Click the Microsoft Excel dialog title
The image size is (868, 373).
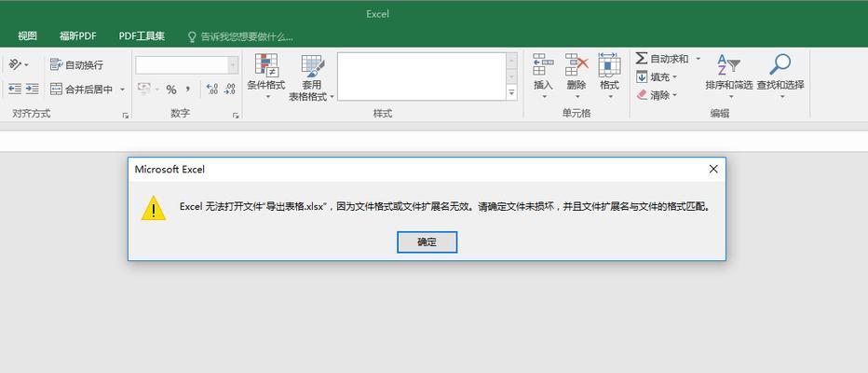pyautogui.click(x=170, y=169)
